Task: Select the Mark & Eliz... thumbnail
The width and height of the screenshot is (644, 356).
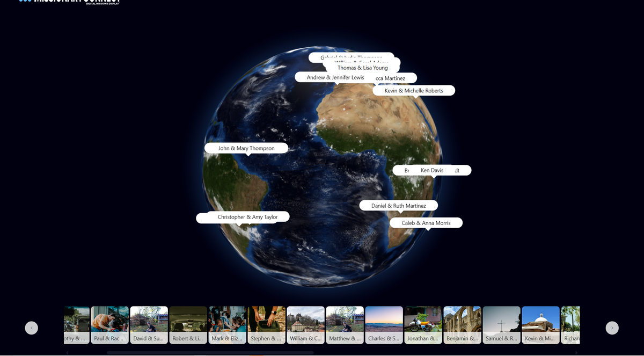Action: coord(228,325)
